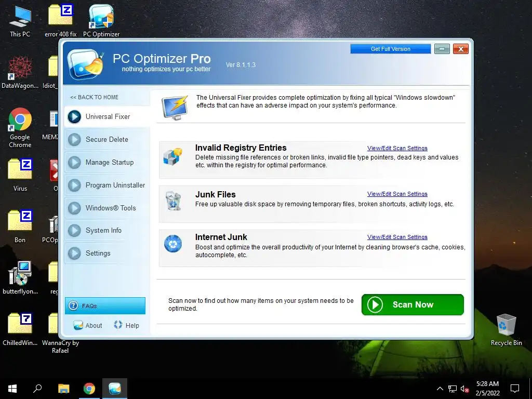Open View/Edit Scan Settings for Invalid Registry Entries
The width and height of the screenshot is (532, 399).
coord(397,148)
